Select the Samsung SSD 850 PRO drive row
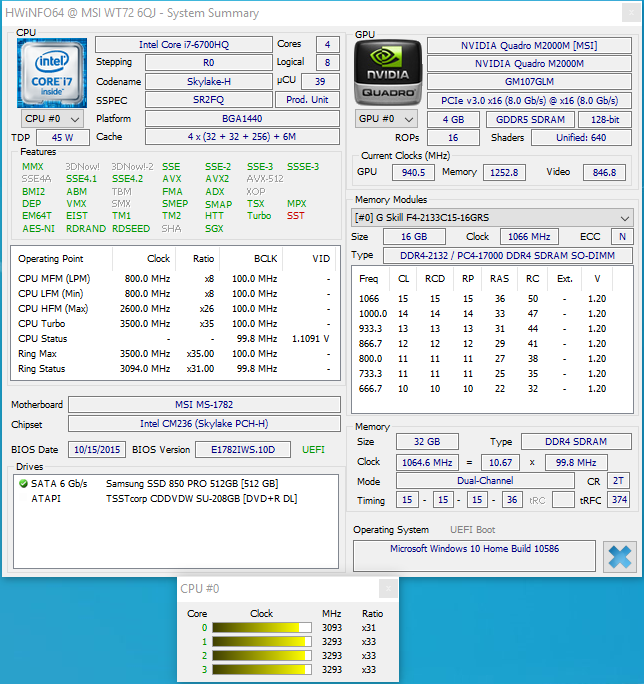Viewport: 644px width, 684px height. [176, 483]
